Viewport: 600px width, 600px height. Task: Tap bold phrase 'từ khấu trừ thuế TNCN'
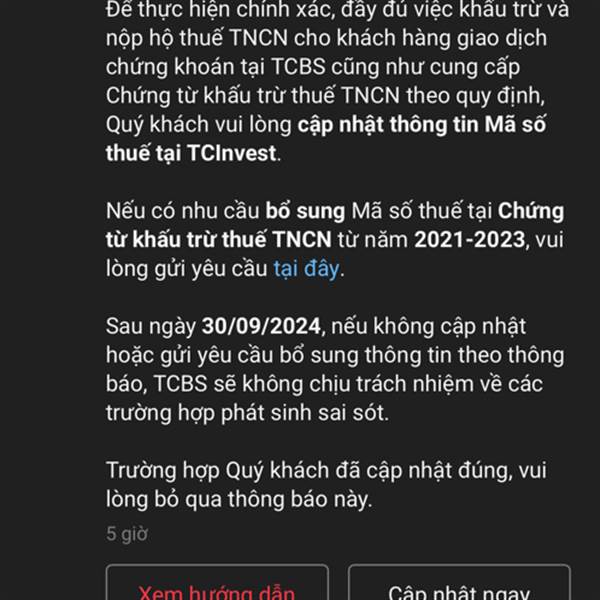[218, 240]
